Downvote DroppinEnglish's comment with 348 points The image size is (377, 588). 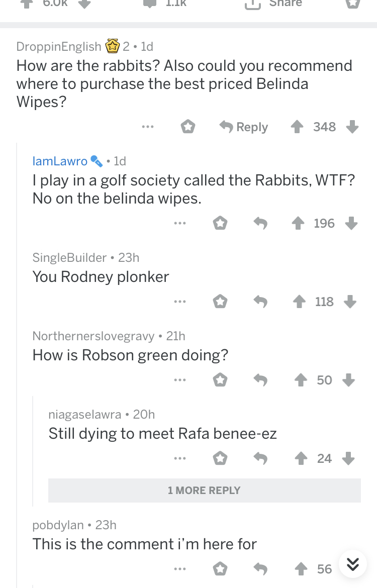tap(353, 127)
